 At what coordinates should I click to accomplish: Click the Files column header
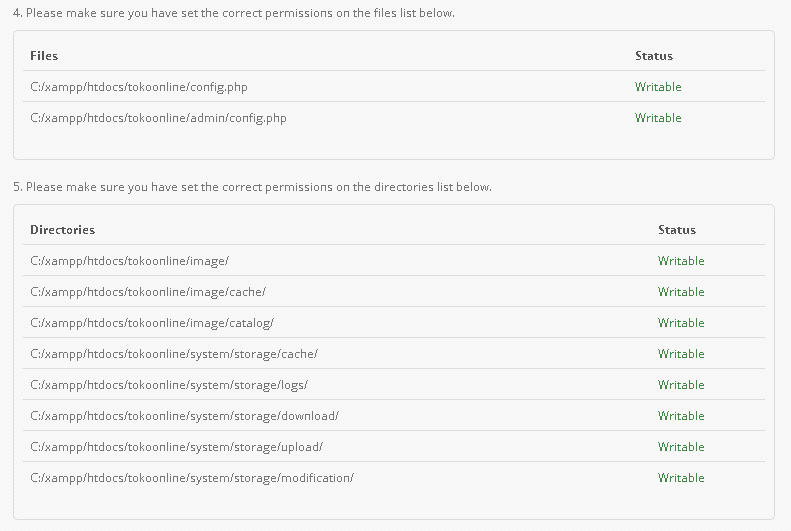pos(44,56)
